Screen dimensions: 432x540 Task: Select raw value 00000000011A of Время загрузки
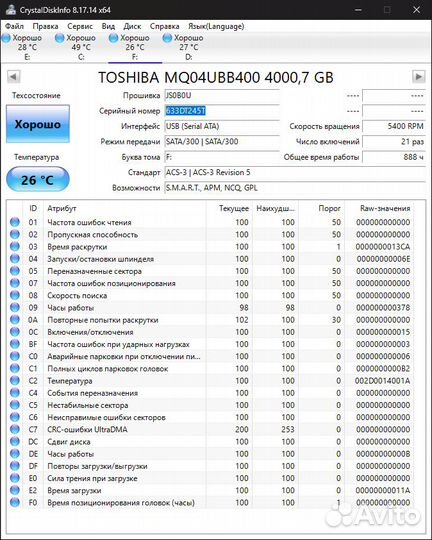click(383, 490)
